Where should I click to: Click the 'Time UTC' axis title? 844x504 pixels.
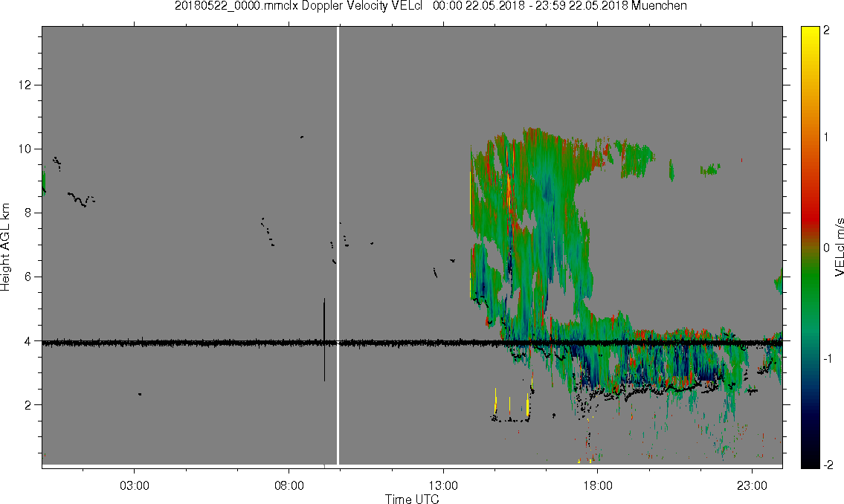click(x=412, y=499)
